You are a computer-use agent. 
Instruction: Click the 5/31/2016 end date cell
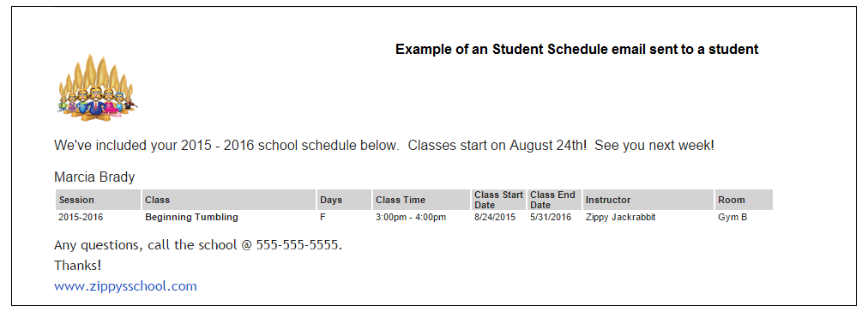click(551, 218)
